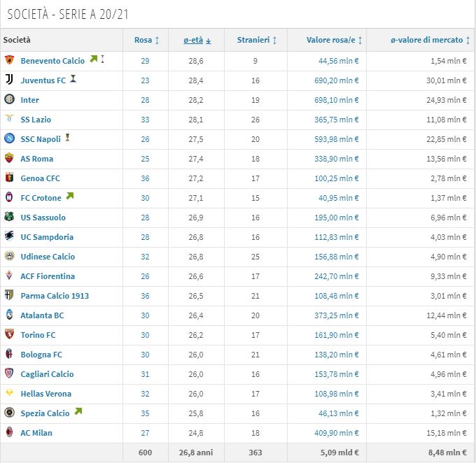Click the Inter club crest icon
476x463 pixels.
(9, 100)
